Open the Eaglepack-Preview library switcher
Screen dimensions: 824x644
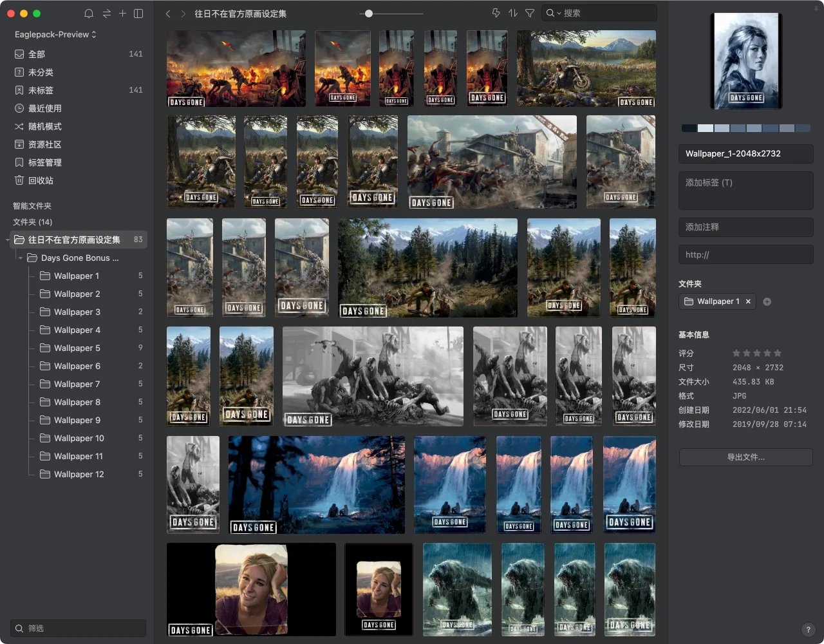tap(55, 34)
